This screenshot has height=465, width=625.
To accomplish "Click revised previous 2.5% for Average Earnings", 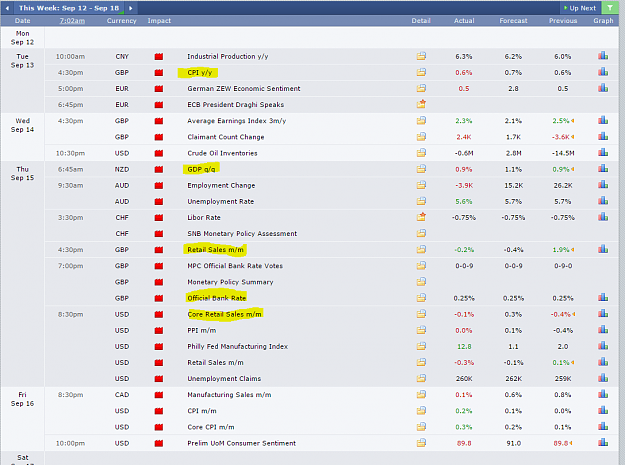I will click(x=561, y=121).
